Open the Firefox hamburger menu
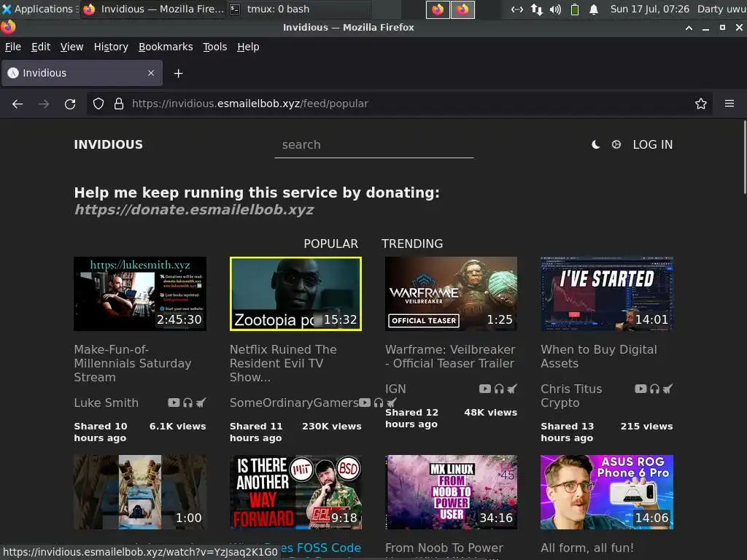The image size is (747, 560). [x=729, y=104]
